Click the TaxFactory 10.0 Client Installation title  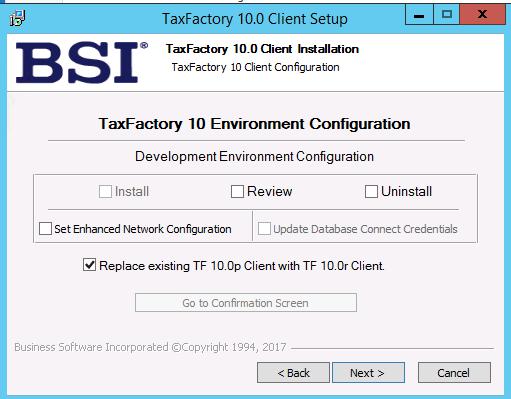pyautogui.click(x=262, y=49)
